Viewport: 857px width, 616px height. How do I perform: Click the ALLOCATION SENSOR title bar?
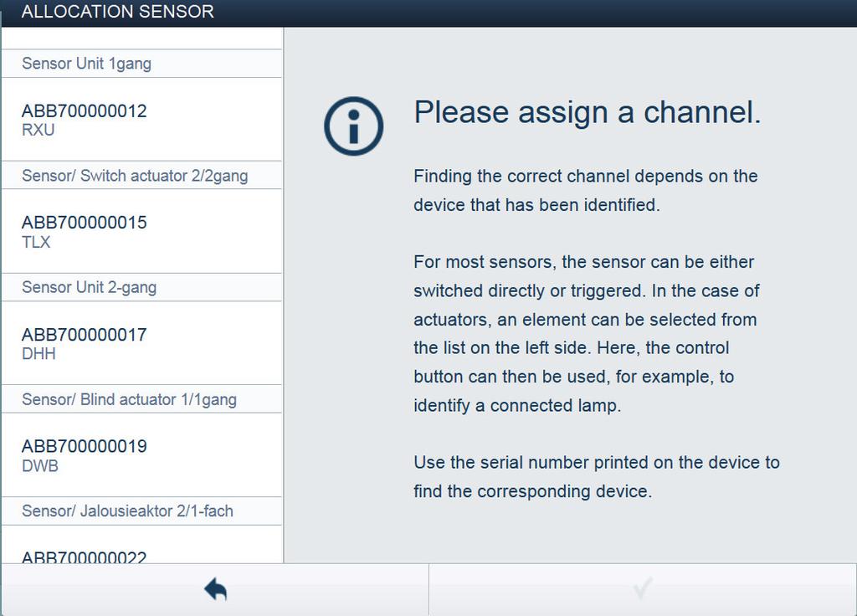click(x=428, y=13)
